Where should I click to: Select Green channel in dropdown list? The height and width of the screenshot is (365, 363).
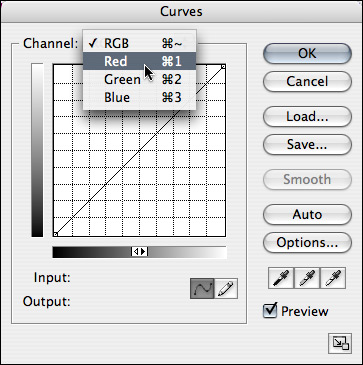point(139,79)
